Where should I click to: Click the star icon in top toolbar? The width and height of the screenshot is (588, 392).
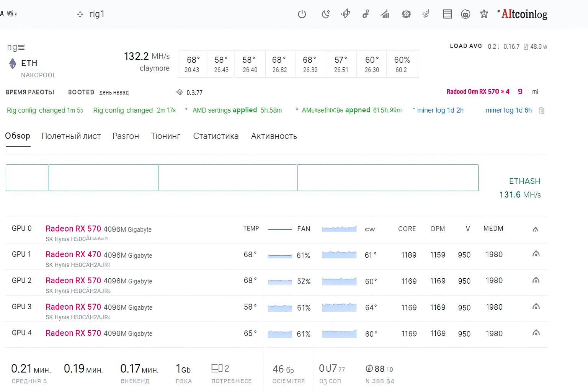coord(484,14)
